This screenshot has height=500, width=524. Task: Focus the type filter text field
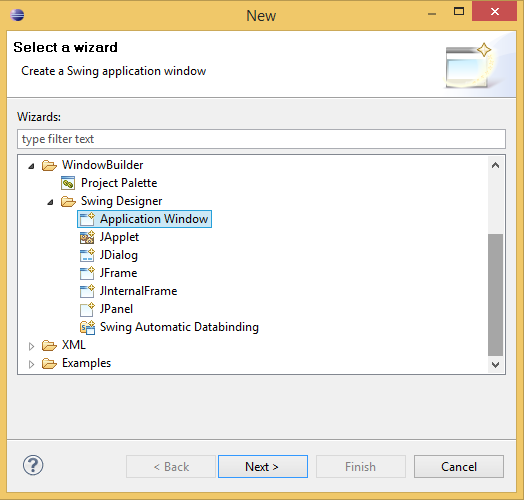pos(261,139)
